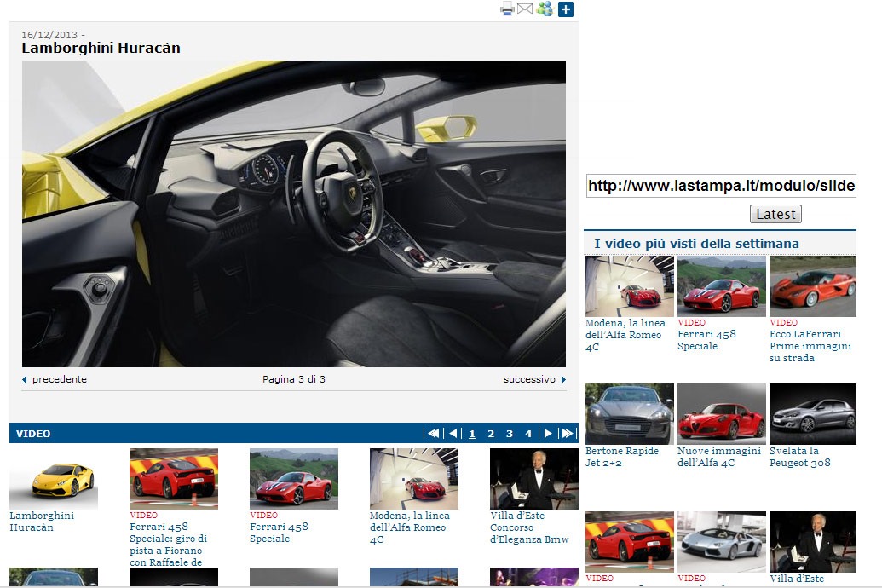882x588 pixels.
Task: Click the lastampa.it URL input field
Action: click(721, 186)
